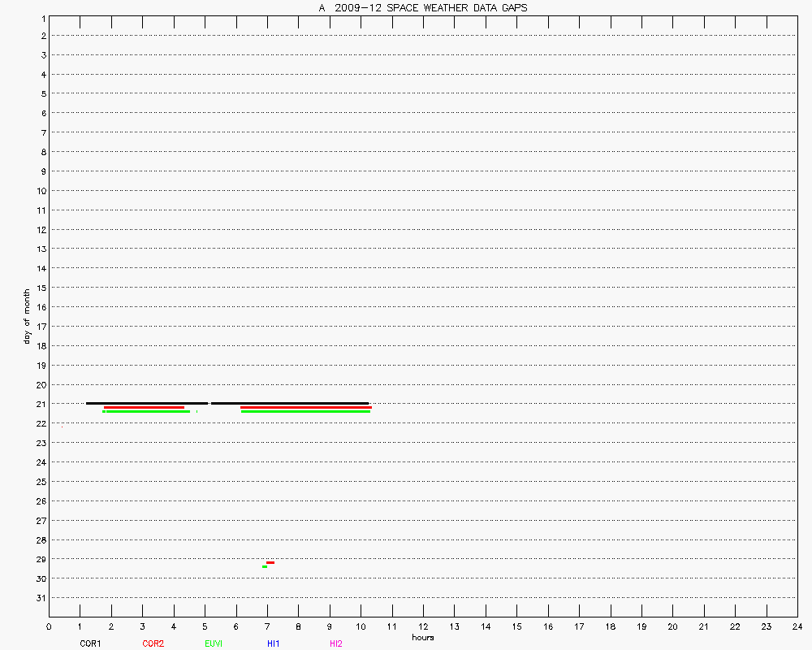Click the right black COR1 gap bar on day 21
812x650 pixels.
pyautogui.click(x=290, y=403)
